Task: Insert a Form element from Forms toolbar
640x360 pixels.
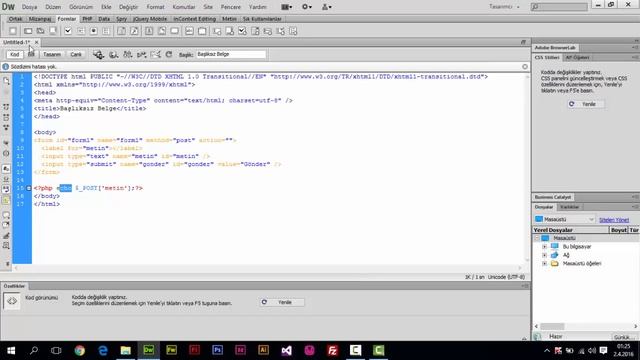Action: 13,31
